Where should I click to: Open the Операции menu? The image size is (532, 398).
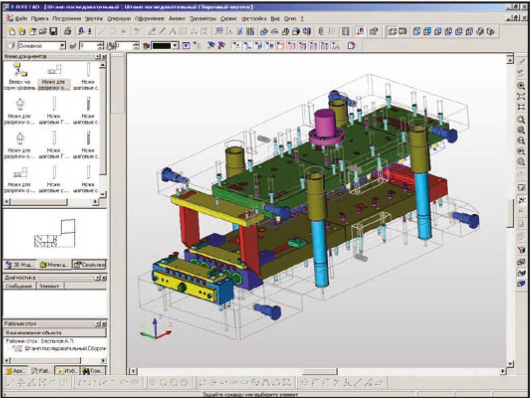(x=119, y=18)
